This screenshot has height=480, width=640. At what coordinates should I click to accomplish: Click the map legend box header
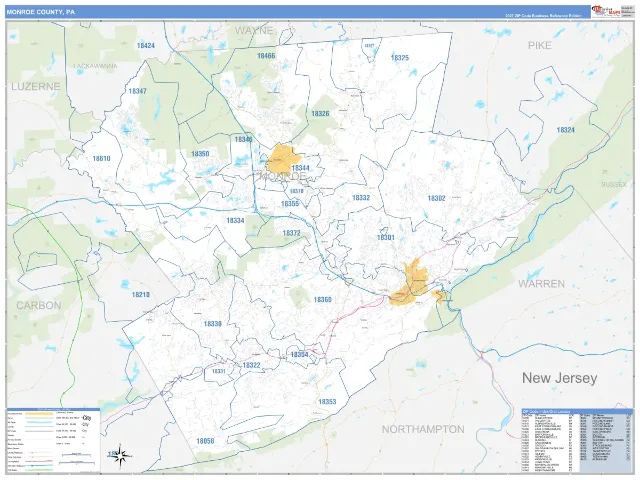pyautogui.click(x=53, y=409)
